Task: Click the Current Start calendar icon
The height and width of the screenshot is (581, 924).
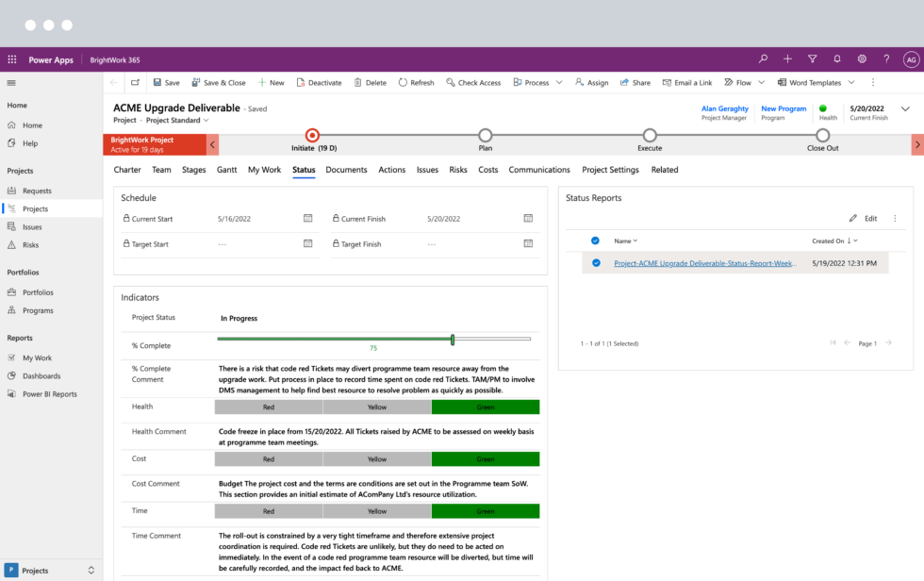Action: click(x=307, y=218)
